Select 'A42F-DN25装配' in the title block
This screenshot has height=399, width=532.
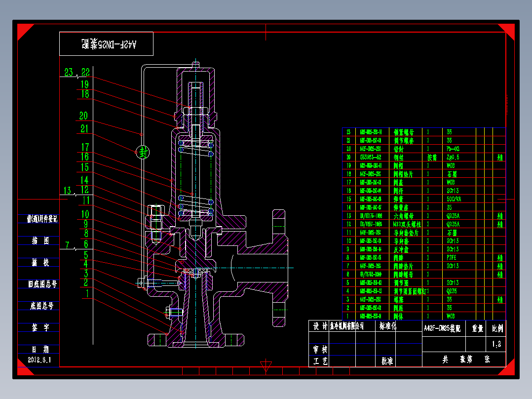442,328
